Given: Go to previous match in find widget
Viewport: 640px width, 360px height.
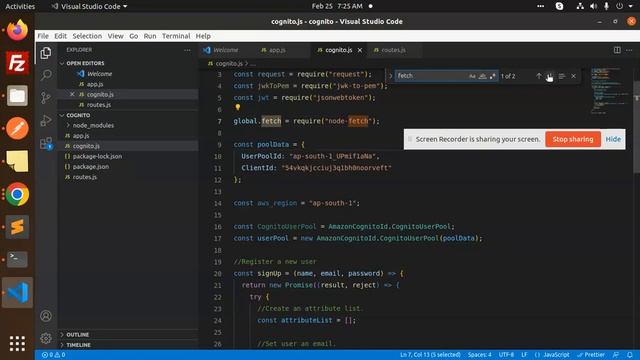Looking at the screenshot, I should point(539,76).
